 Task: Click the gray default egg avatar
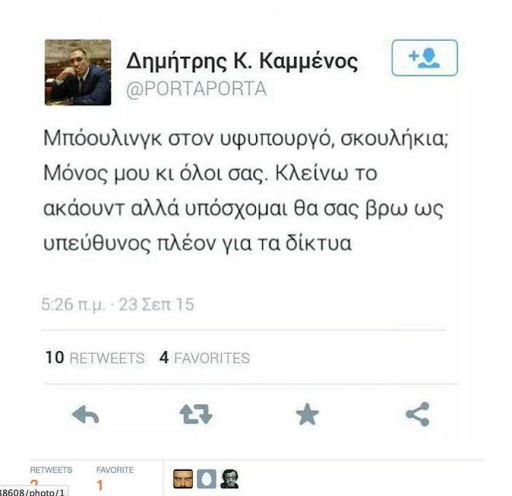click(x=206, y=479)
